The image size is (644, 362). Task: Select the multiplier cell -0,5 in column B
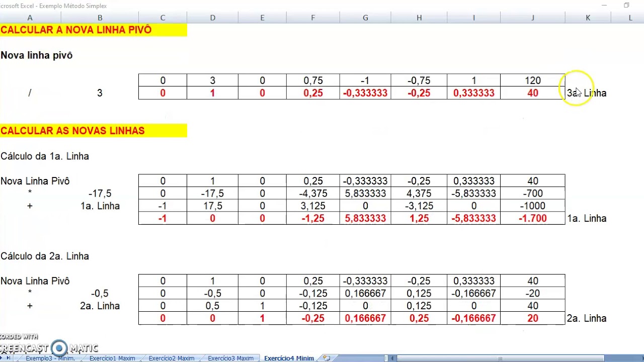pos(100,294)
